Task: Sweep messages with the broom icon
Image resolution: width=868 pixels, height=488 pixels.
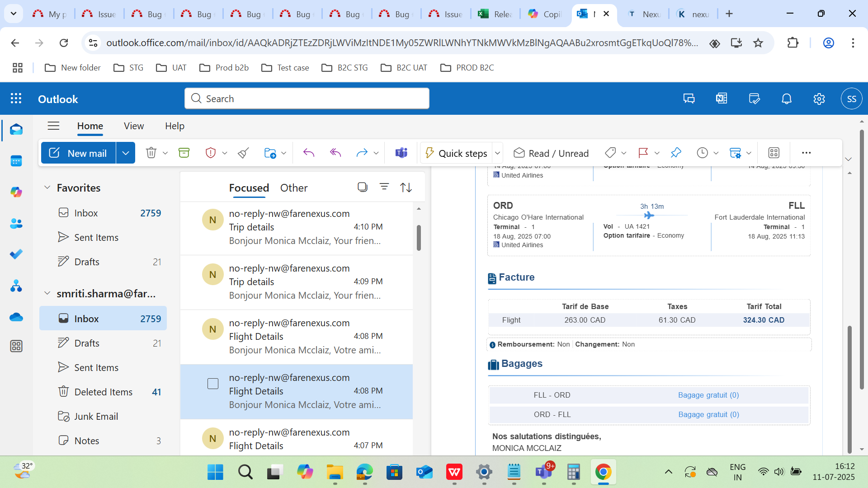Action: tap(243, 153)
